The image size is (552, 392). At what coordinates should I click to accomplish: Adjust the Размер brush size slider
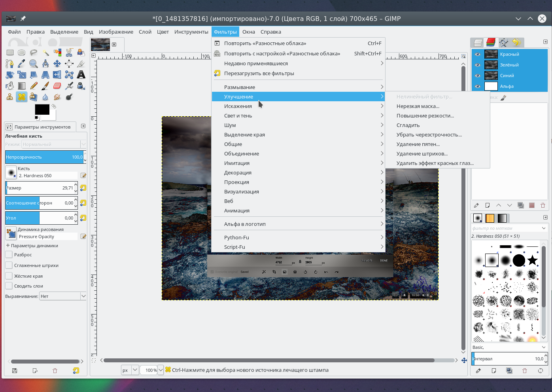click(40, 188)
